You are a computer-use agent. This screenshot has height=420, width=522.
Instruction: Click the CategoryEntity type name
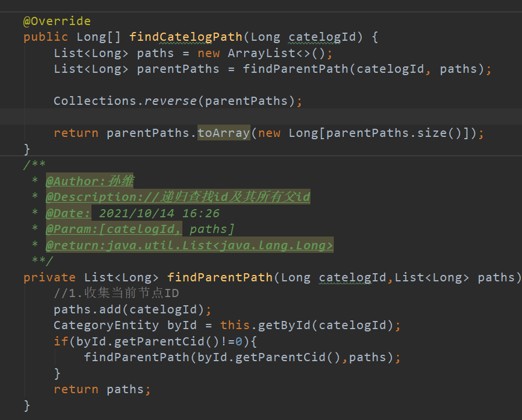tap(106, 325)
